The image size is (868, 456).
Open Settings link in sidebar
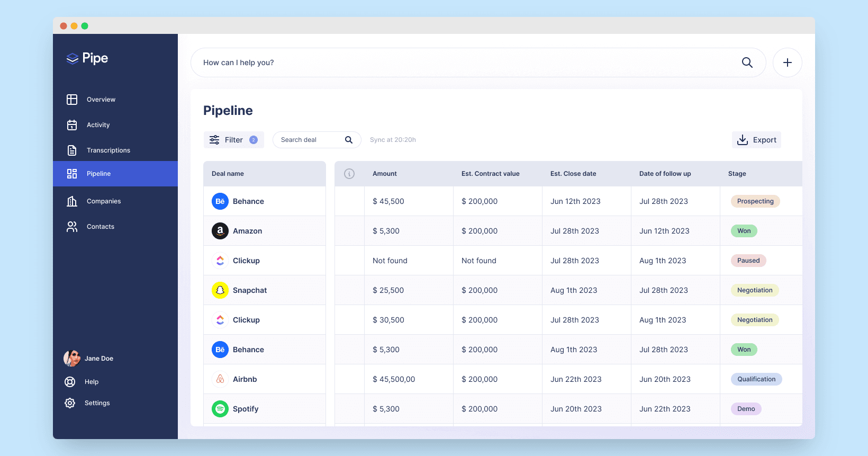tap(97, 403)
